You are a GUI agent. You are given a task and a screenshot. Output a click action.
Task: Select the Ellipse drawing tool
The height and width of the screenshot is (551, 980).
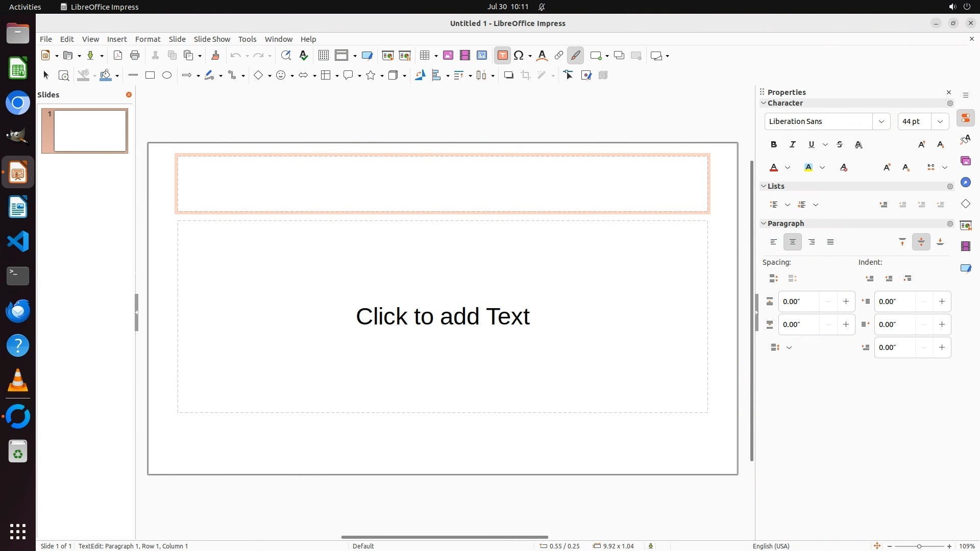coord(167,76)
